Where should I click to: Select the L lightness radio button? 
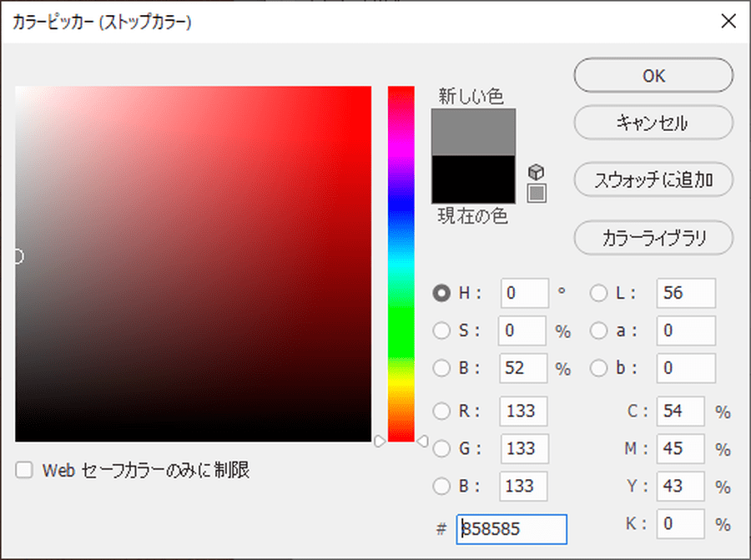(x=598, y=293)
